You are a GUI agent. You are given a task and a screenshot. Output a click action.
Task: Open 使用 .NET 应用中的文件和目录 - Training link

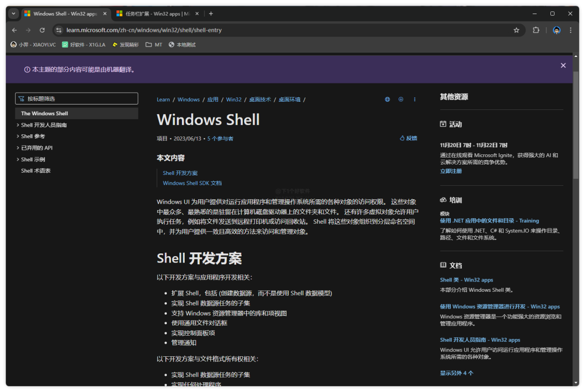pos(489,221)
